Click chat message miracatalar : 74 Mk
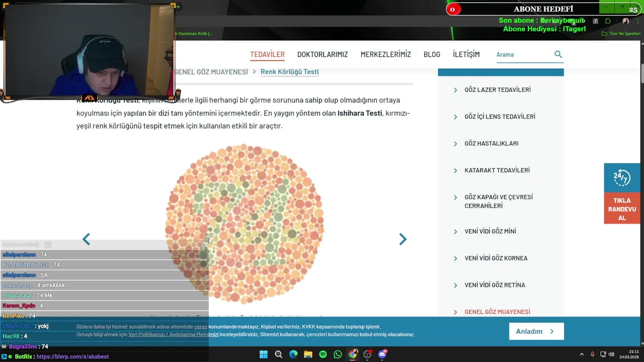The image size is (644, 362). (27, 296)
